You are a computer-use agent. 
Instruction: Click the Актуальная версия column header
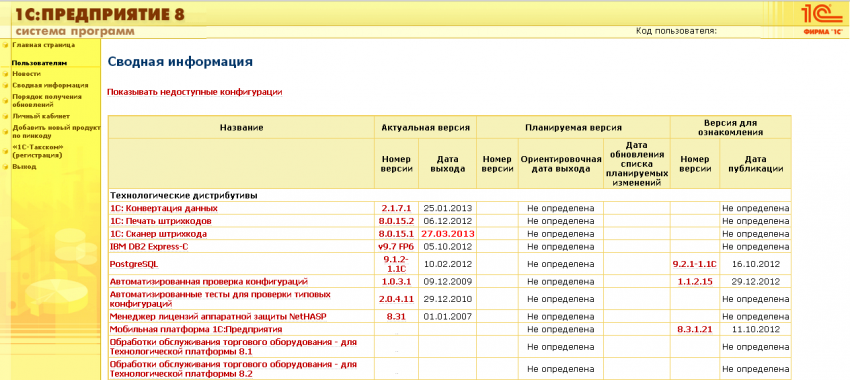[x=426, y=127]
